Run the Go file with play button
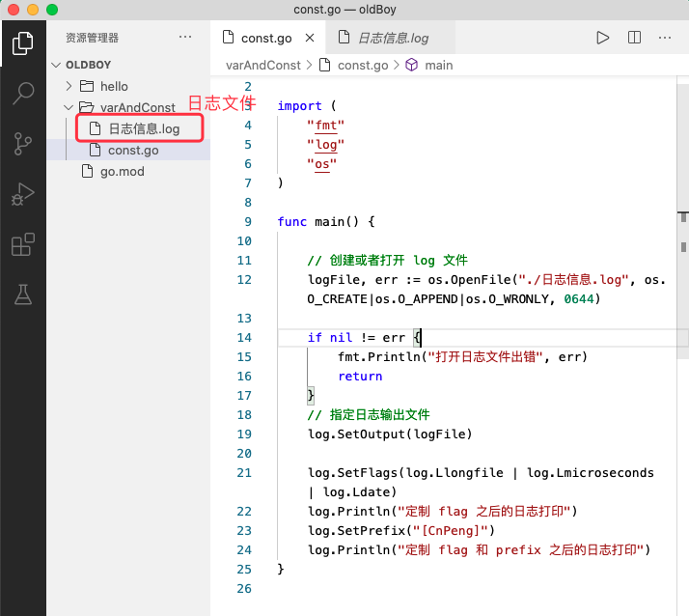The width and height of the screenshot is (689, 616). pyautogui.click(x=602, y=38)
